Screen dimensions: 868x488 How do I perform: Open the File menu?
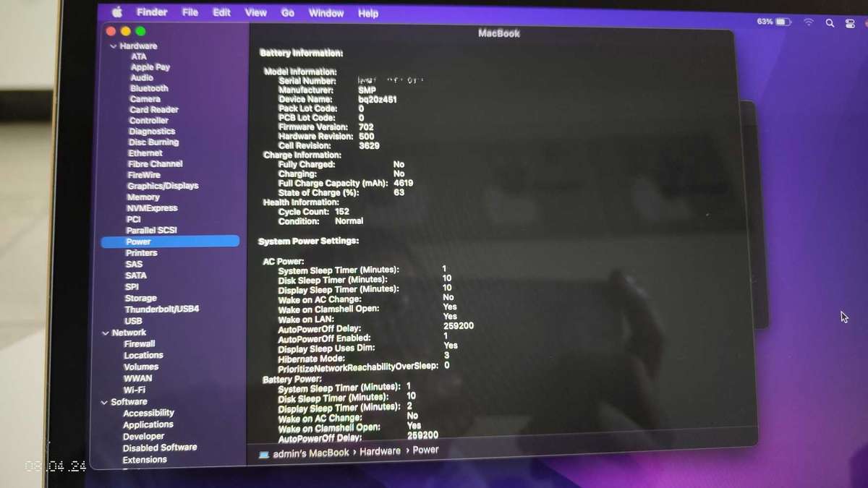coord(190,12)
